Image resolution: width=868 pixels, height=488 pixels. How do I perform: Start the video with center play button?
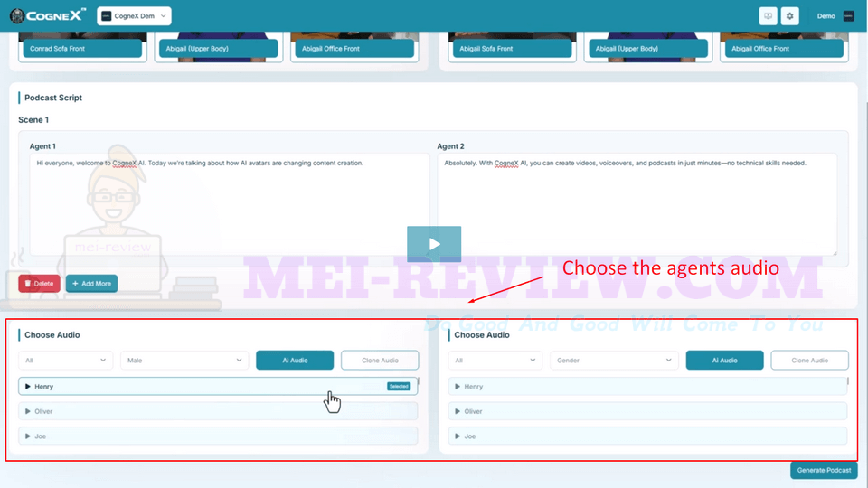pyautogui.click(x=434, y=244)
